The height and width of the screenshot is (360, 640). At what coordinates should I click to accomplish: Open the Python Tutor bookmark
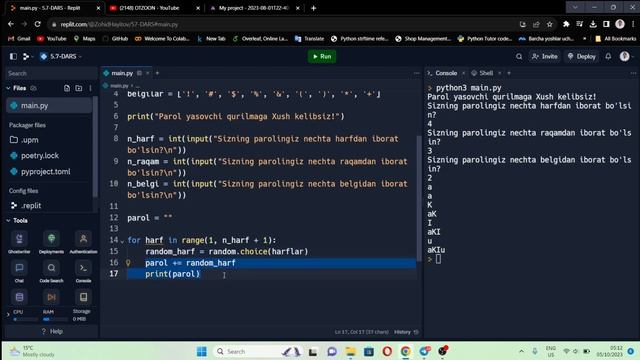coord(485,39)
